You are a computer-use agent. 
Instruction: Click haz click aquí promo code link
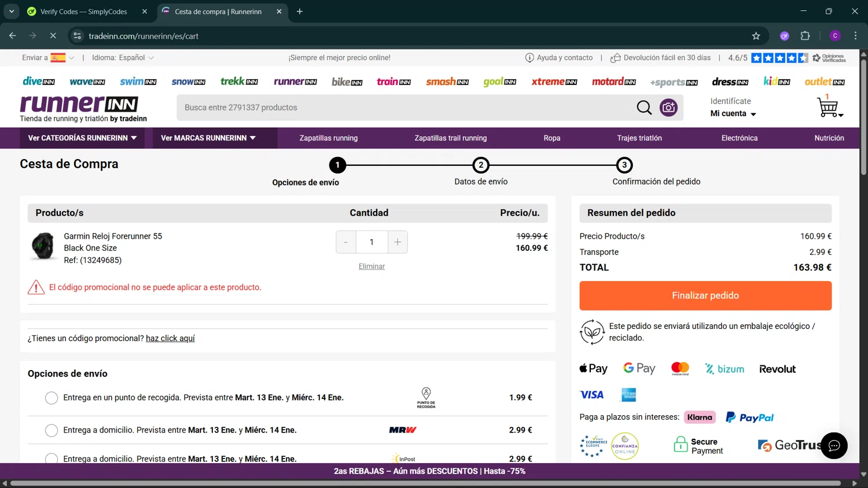(x=170, y=338)
